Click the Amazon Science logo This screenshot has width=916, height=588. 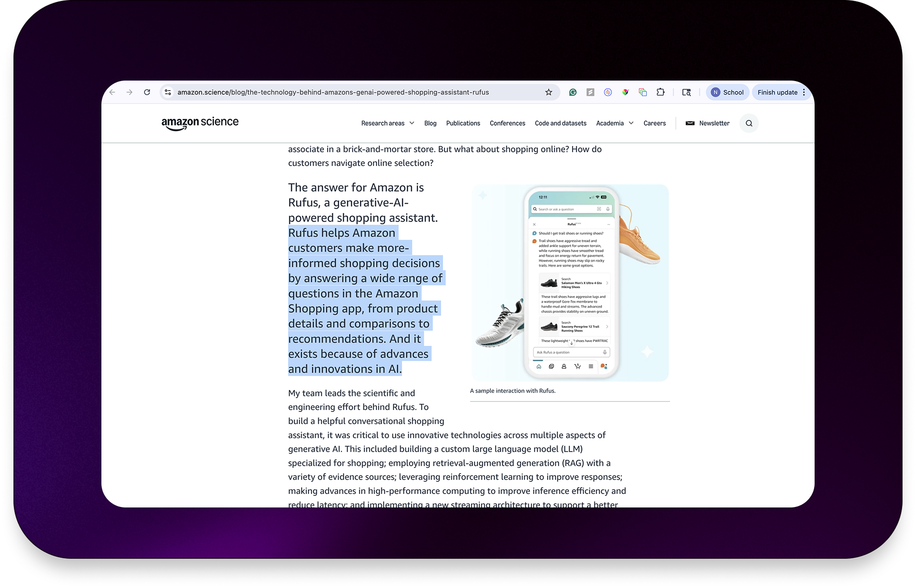pyautogui.click(x=200, y=123)
